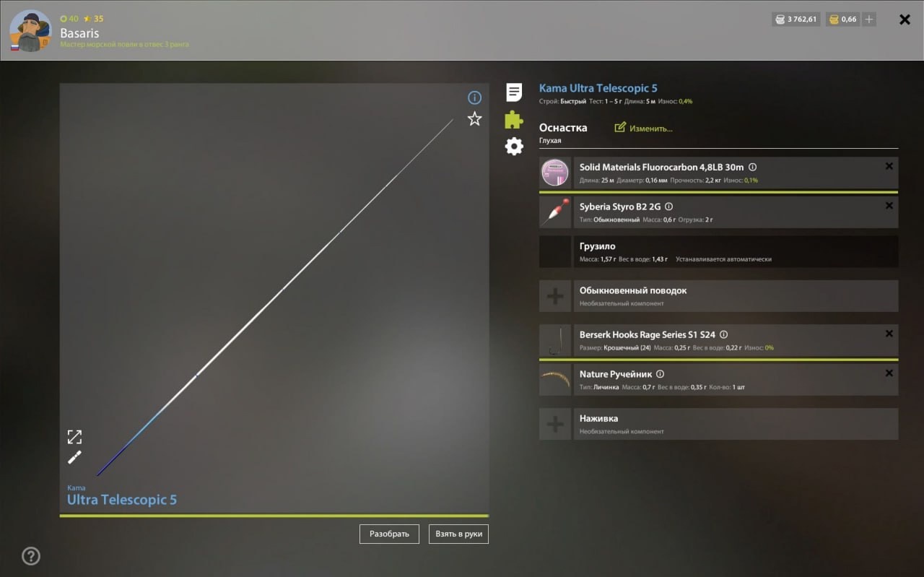Screen dimensions: 924x577
Task: Remove Berserk Hooks Rage Series hook
Action: [889, 334]
